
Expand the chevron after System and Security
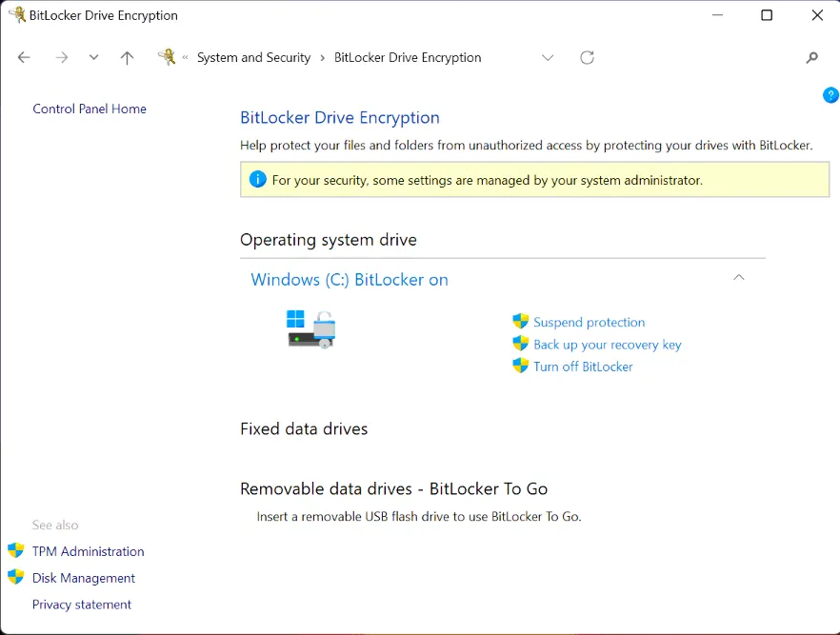pyautogui.click(x=323, y=58)
